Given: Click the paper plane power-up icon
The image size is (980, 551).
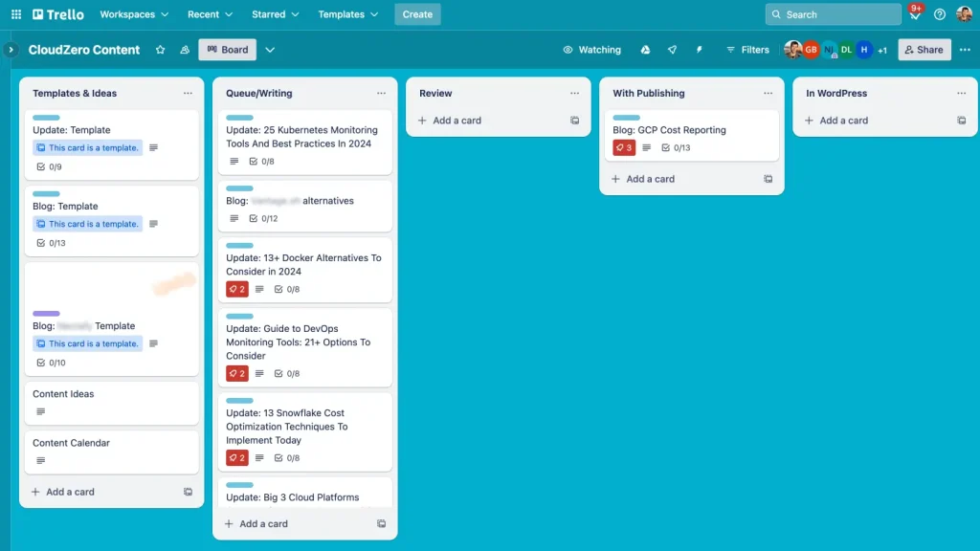Looking at the screenshot, I should tap(672, 49).
